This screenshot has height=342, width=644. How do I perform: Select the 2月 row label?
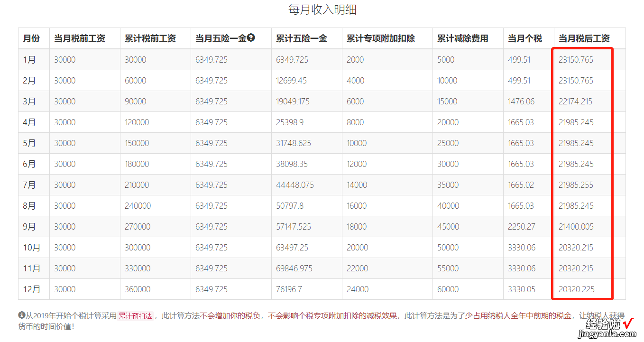(29, 81)
